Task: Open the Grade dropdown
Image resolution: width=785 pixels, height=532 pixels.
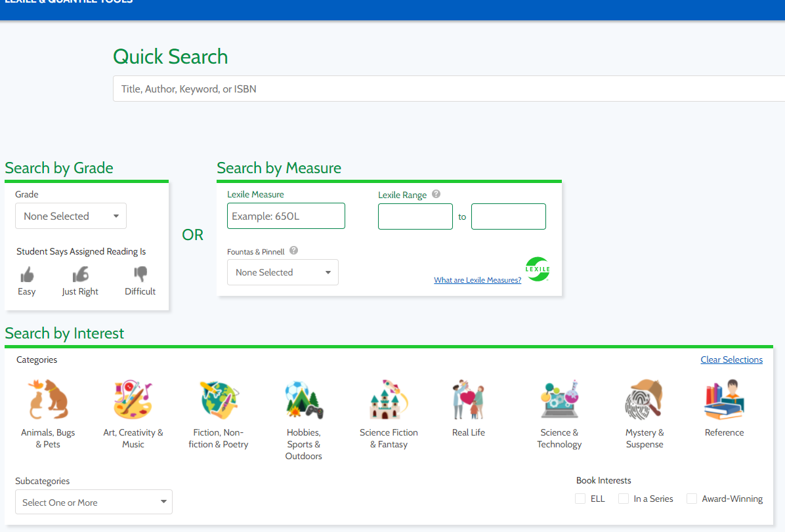Action: (x=71, y=216)
